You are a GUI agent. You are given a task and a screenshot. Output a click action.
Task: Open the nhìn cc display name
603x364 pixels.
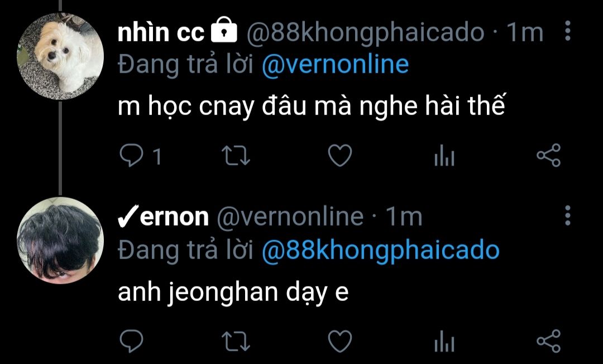(161, 32)
